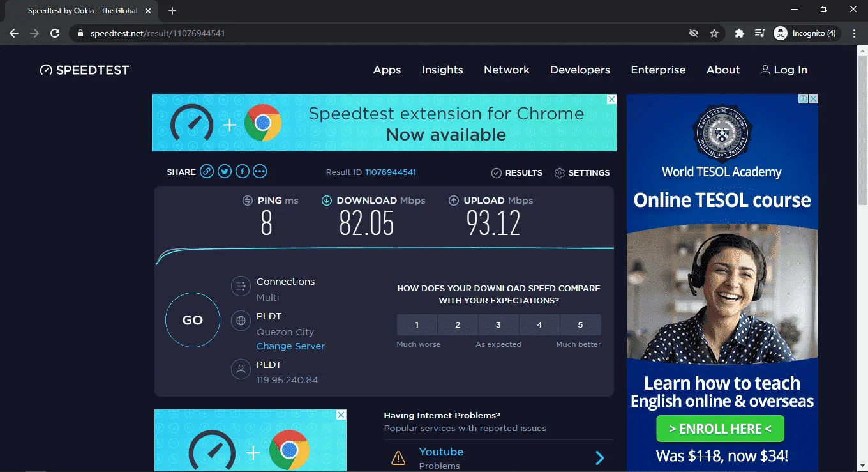Screen dimensions: 868x472
Task: Open the Chrome three-dot menu
Action: coord(855,33)
